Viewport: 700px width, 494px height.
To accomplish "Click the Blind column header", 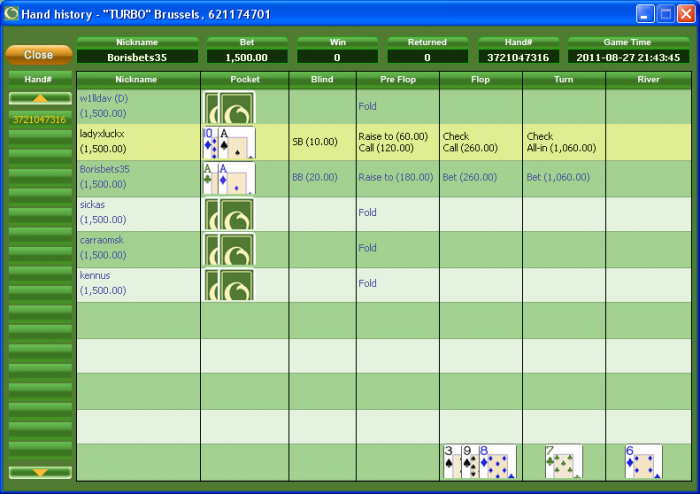I will pos(322,79).
